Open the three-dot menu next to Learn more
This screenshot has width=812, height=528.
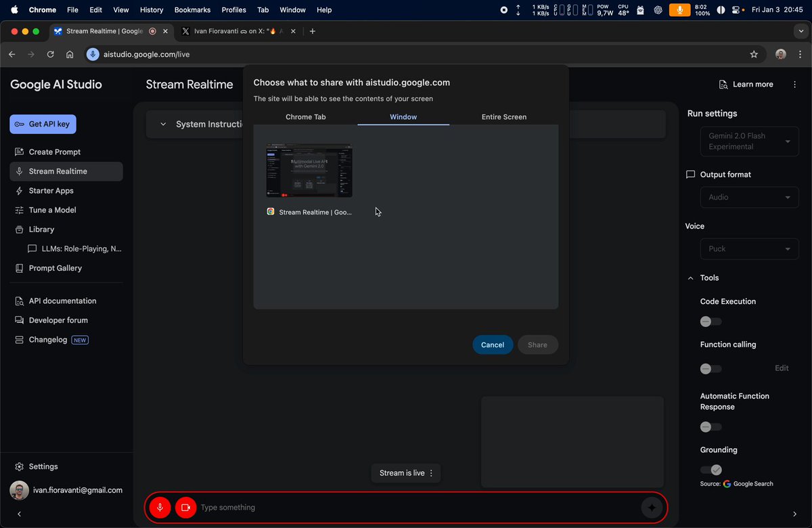[x=794, y=85]
